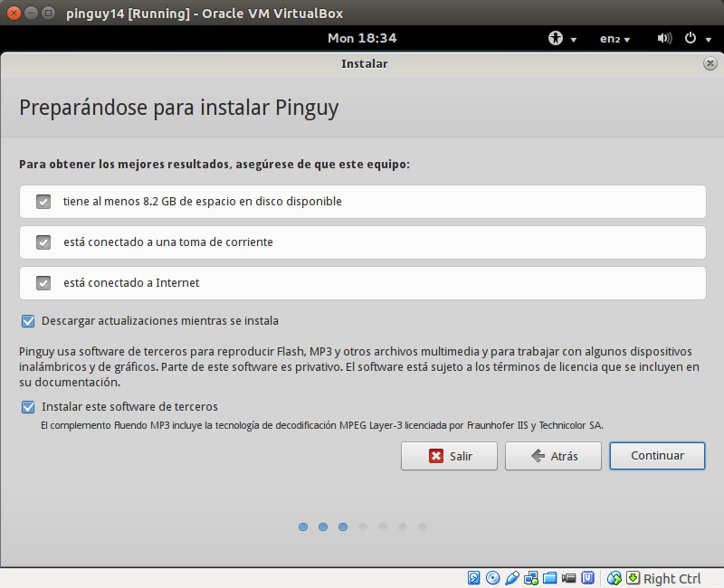The image size is (724, 588).
Task: Open the en2 keyboard layout dropdown
Action: pos(614,39)
